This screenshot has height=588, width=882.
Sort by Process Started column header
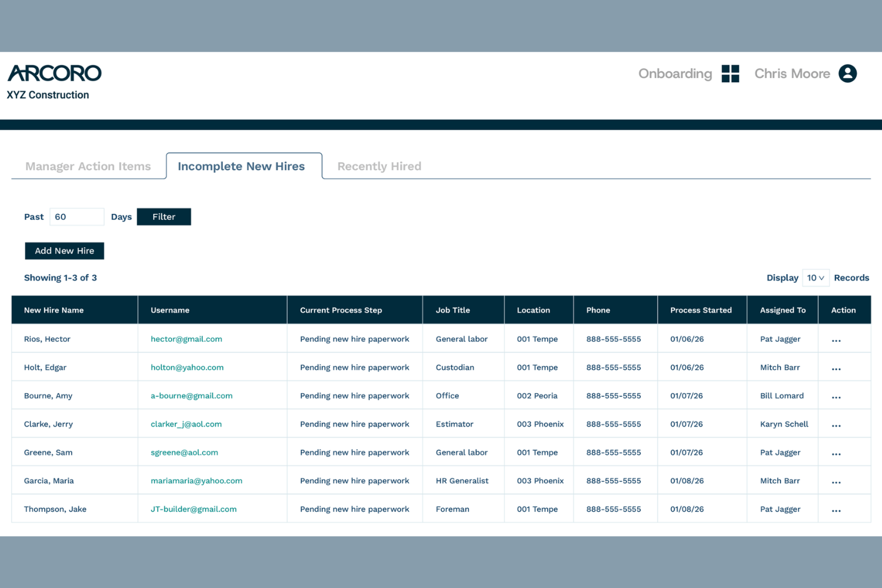(x=701, y=310)
